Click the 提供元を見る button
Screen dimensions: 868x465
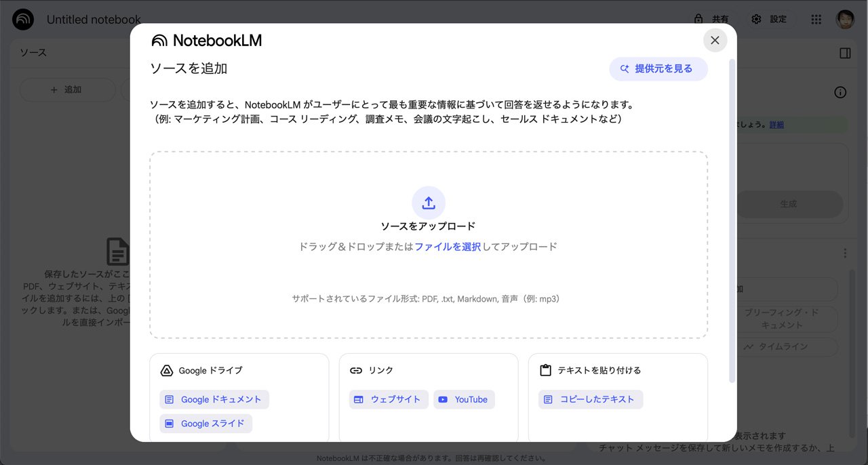pyautogui.click(x=658, y=69)
